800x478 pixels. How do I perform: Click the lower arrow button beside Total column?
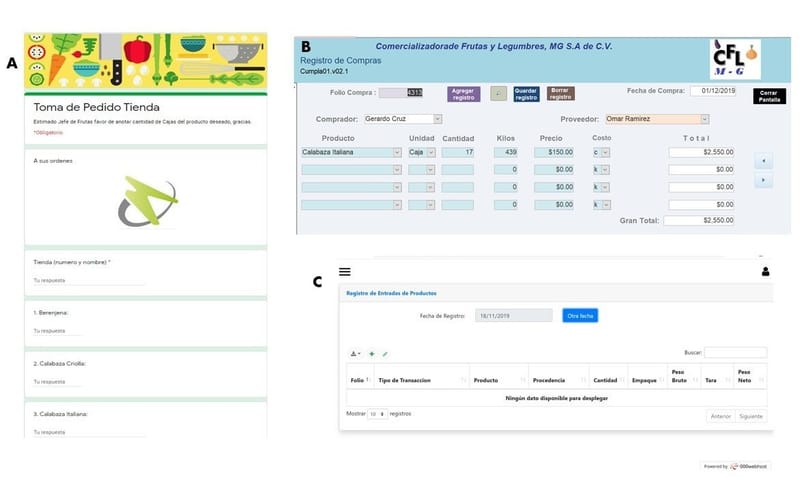pos(763,180)
